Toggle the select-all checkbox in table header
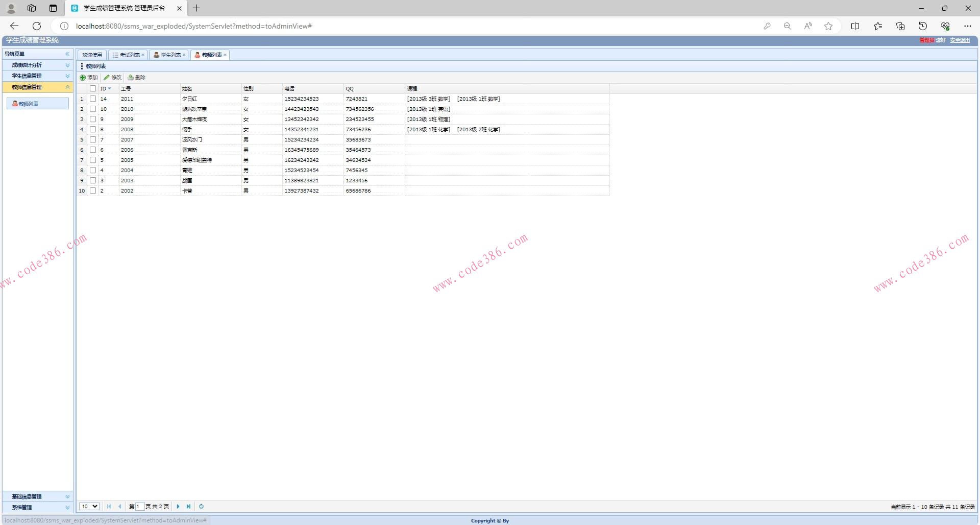980x525 pixels. (x=93, y=89)
